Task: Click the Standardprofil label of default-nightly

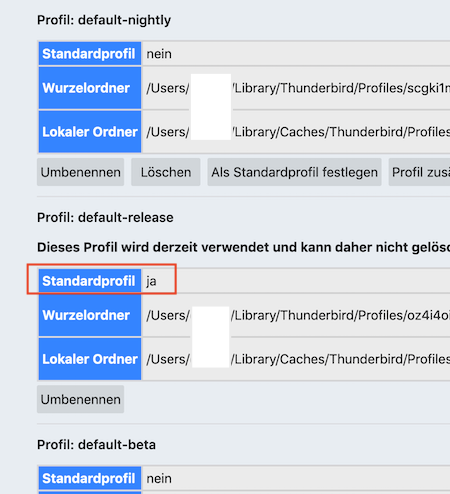Action: tap(90, 54)
